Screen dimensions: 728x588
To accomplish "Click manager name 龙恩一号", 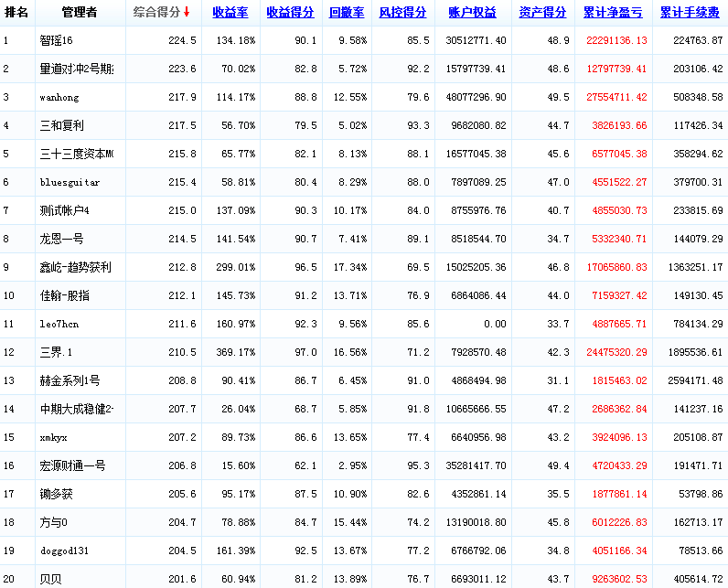I will pos(62,240).
